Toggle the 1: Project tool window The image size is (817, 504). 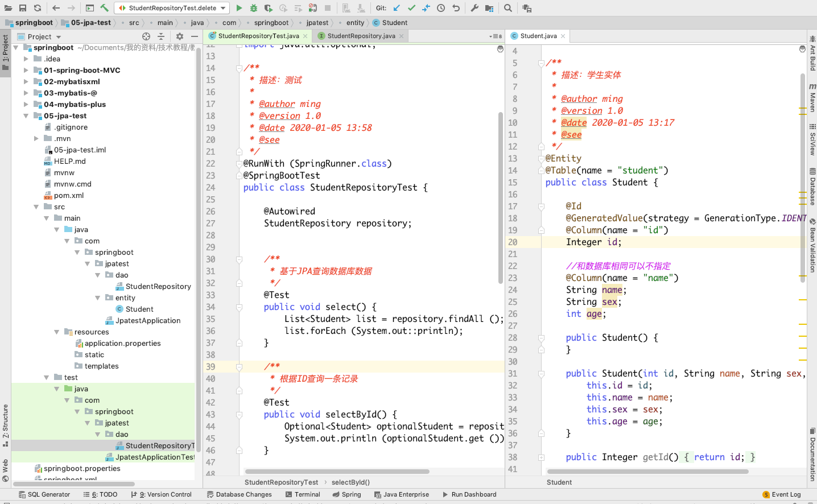click(5, 52)
